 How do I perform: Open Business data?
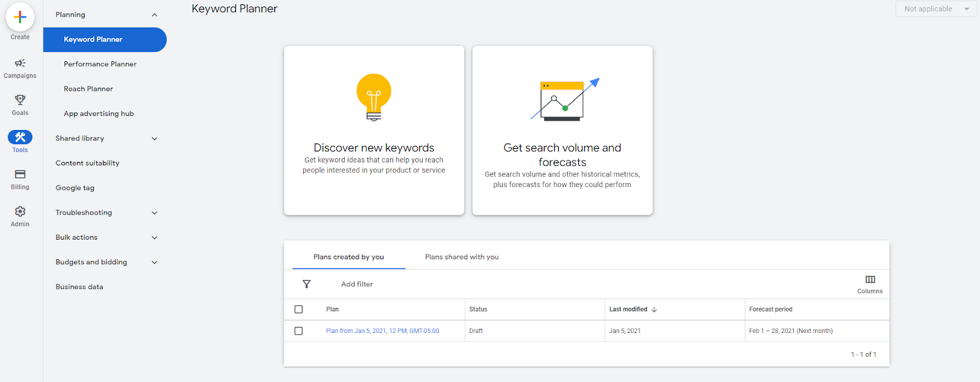[79, 287]
